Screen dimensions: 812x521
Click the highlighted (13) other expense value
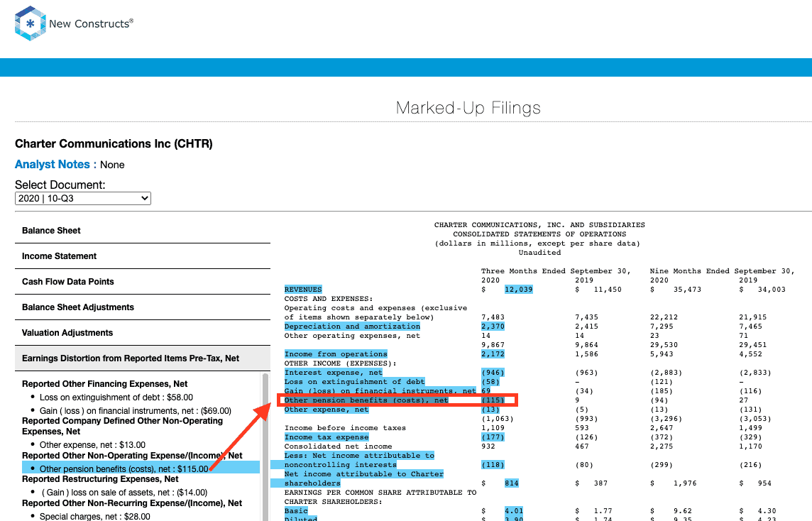pyautogui.click(x=490, y=410)
